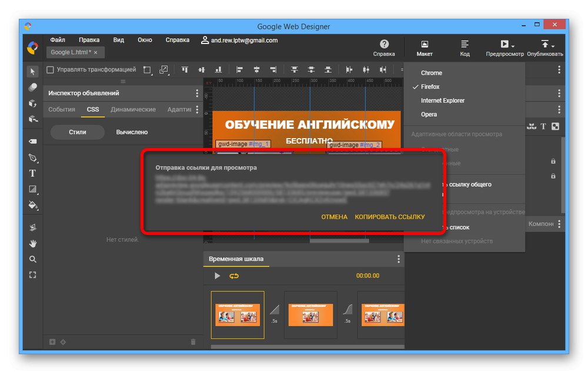
Task: Click align right edges icon
Action: [273, 69]
